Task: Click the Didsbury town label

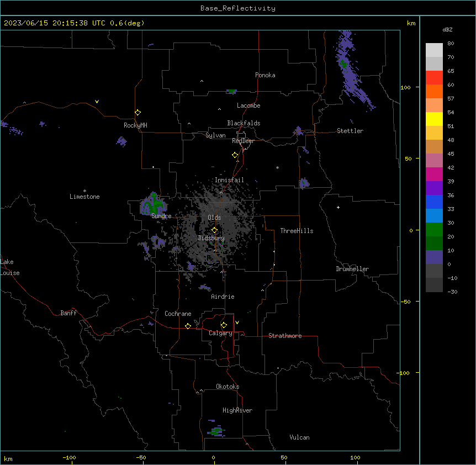Action: (211, 238)
